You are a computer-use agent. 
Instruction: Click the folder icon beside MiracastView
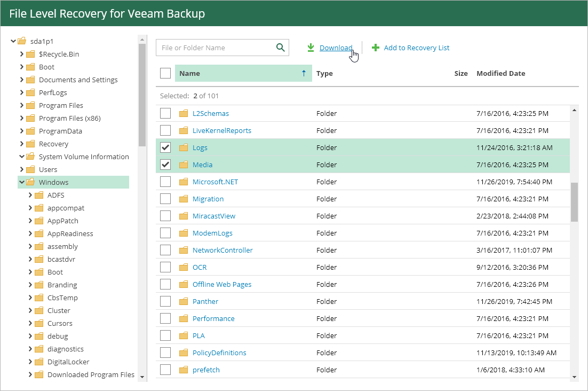point(184,216)
